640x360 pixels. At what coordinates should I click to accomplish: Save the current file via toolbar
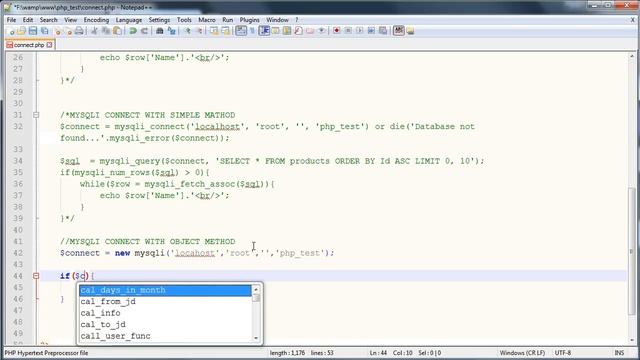(33, 31)
